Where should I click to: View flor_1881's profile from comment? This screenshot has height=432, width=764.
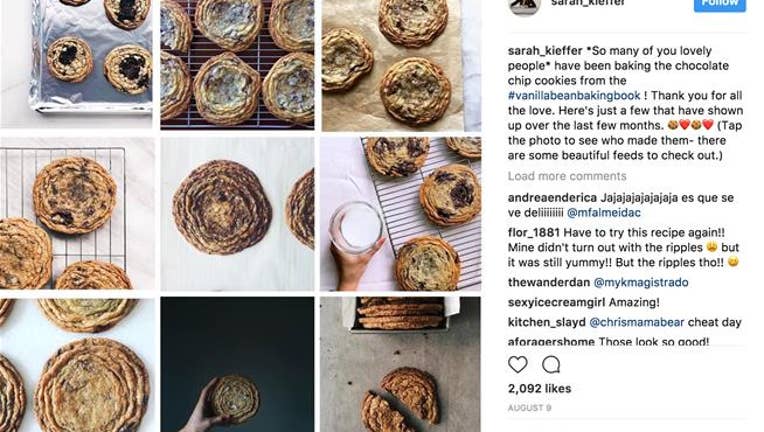534,233
